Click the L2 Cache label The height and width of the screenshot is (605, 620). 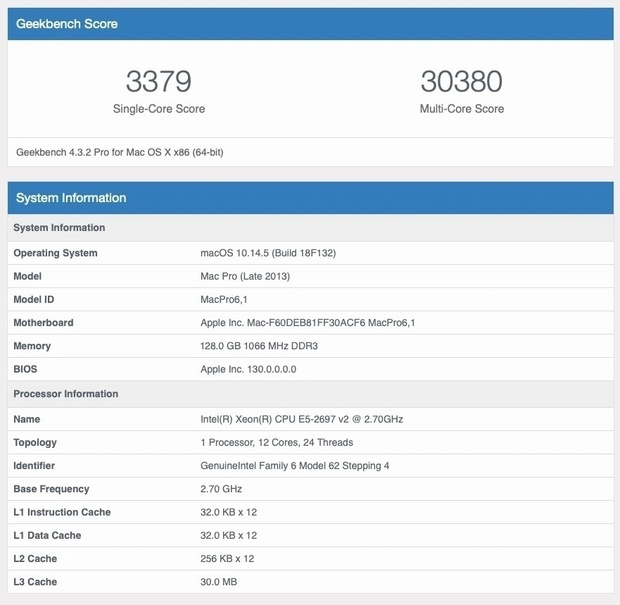(35, 559)
